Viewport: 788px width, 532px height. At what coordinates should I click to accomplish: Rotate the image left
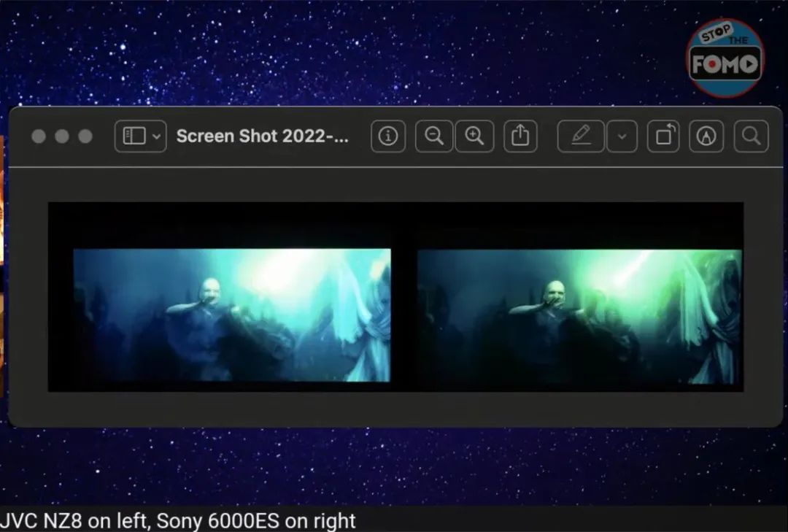(663, 136)
